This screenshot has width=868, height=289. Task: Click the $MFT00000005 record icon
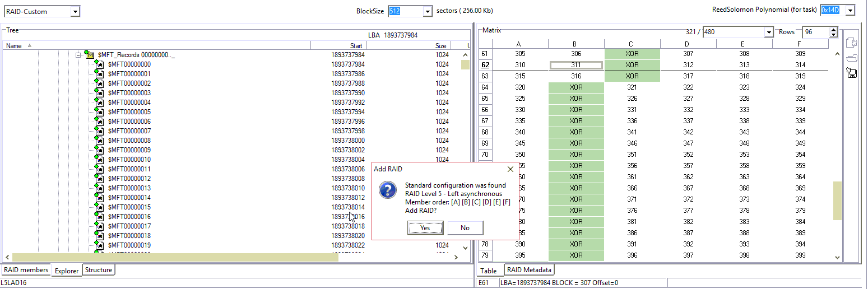point(100,112)
